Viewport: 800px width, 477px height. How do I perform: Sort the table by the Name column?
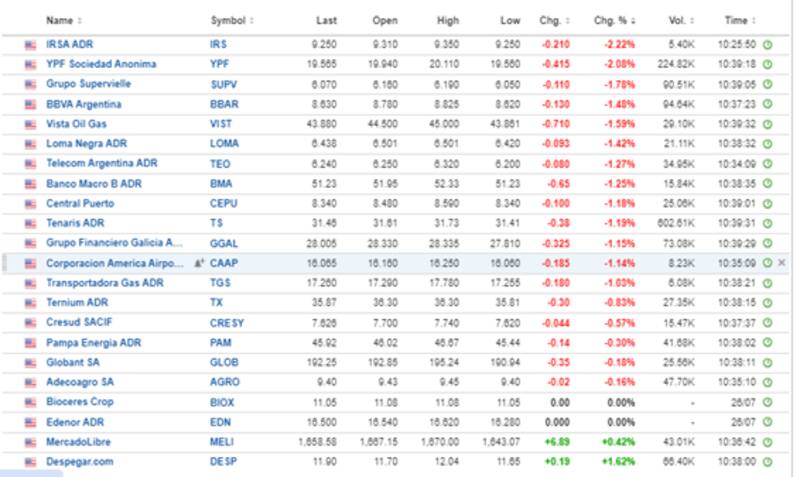point(64,20)
